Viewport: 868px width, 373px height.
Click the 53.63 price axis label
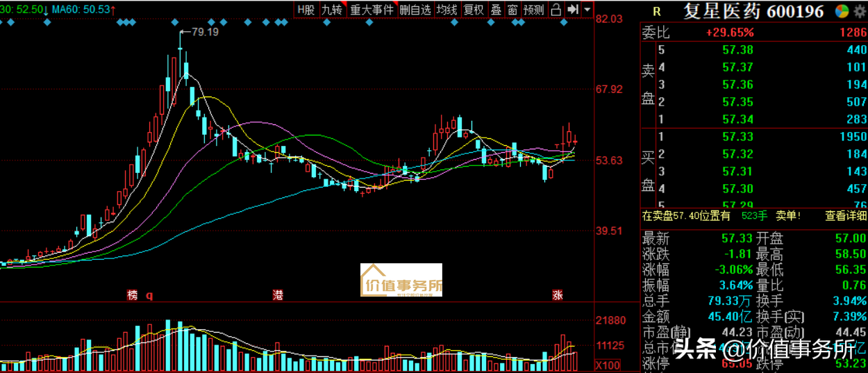coord(609,160)
